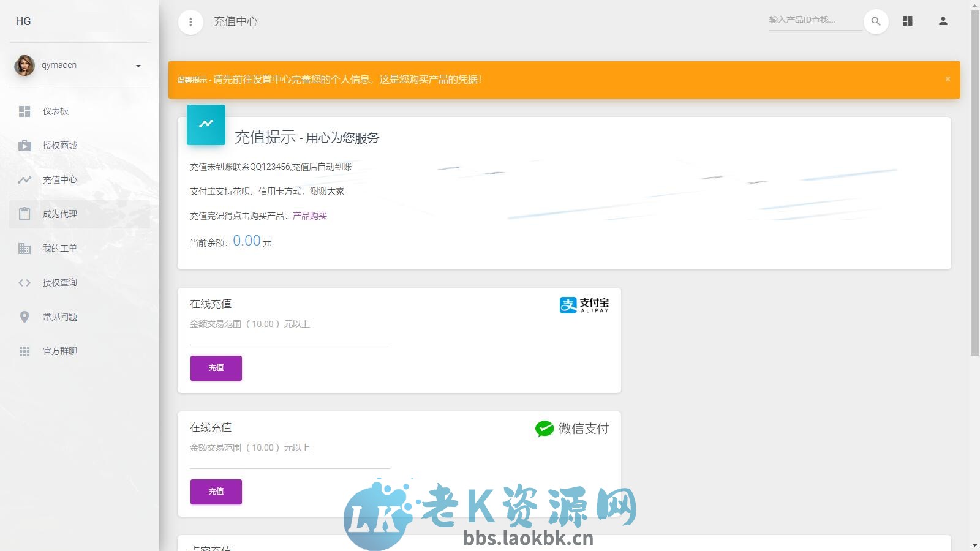This screenshot has width=980, height=551.
Task: Open the 产品购买 link
Action: click(309, 216)
